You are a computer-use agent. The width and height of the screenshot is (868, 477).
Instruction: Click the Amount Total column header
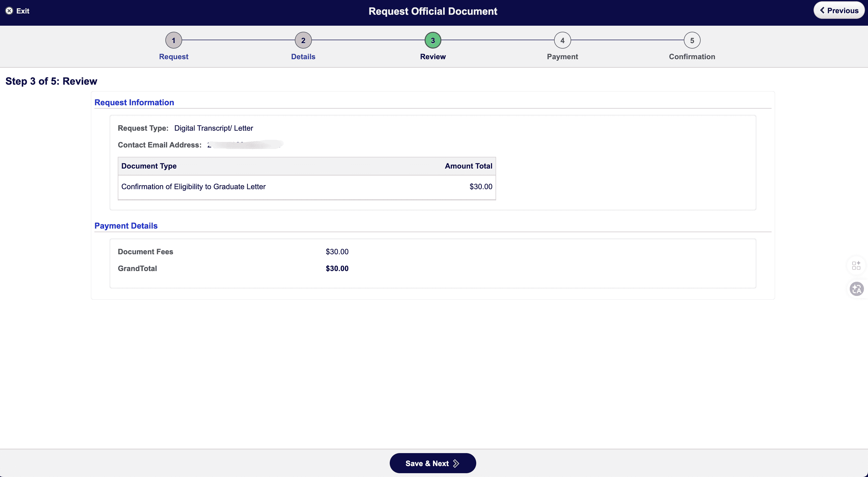(468, 166)
